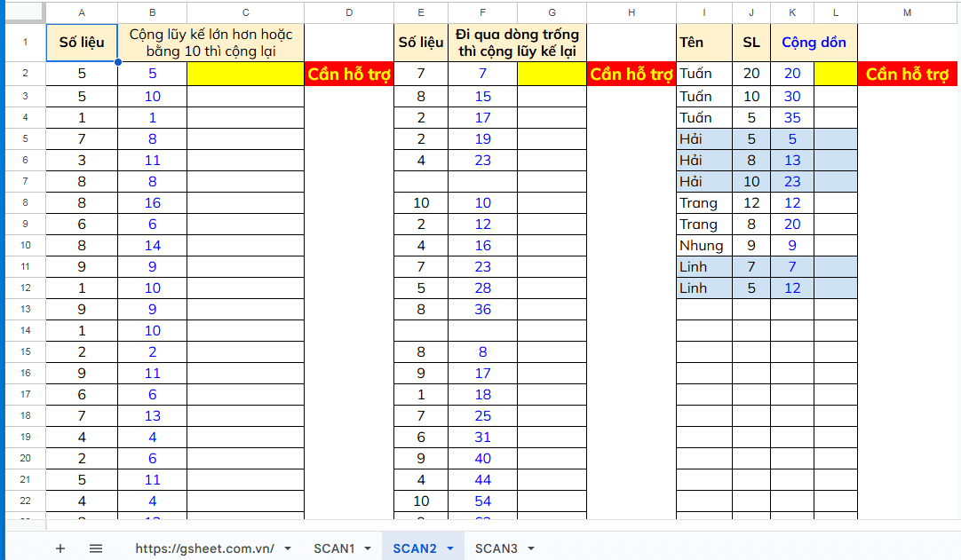Select the "Nhung" name cell

(x=703, y=245)
